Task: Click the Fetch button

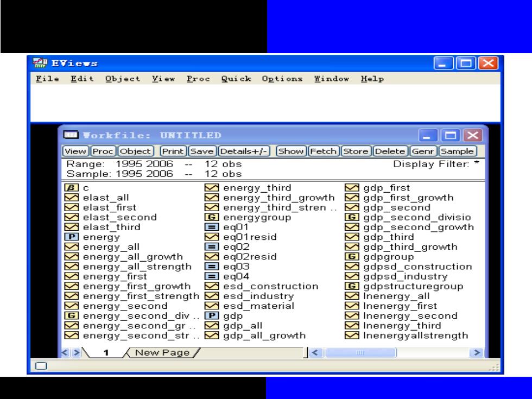Action: (x=324, y=151)
